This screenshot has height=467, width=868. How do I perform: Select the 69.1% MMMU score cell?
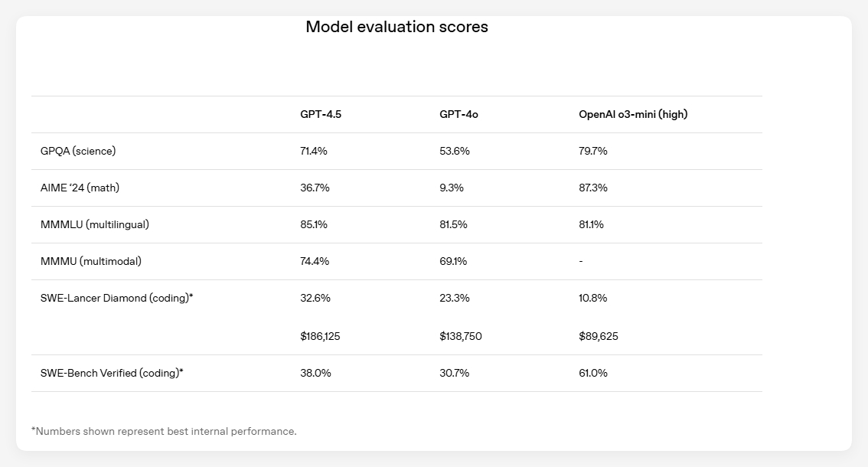453,261
